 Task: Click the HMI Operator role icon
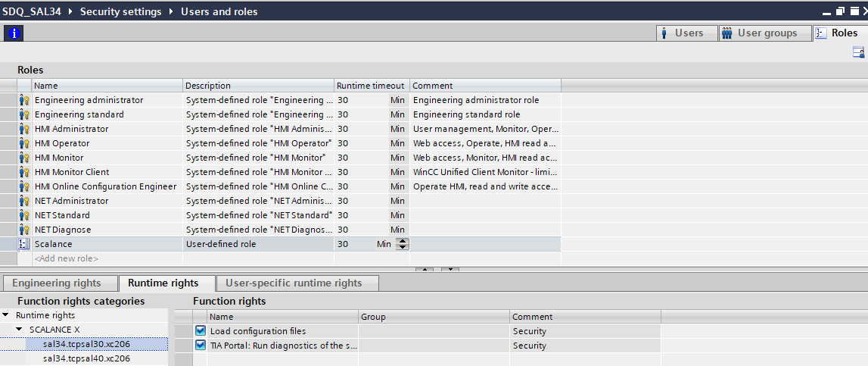click(x=24, y=143)
